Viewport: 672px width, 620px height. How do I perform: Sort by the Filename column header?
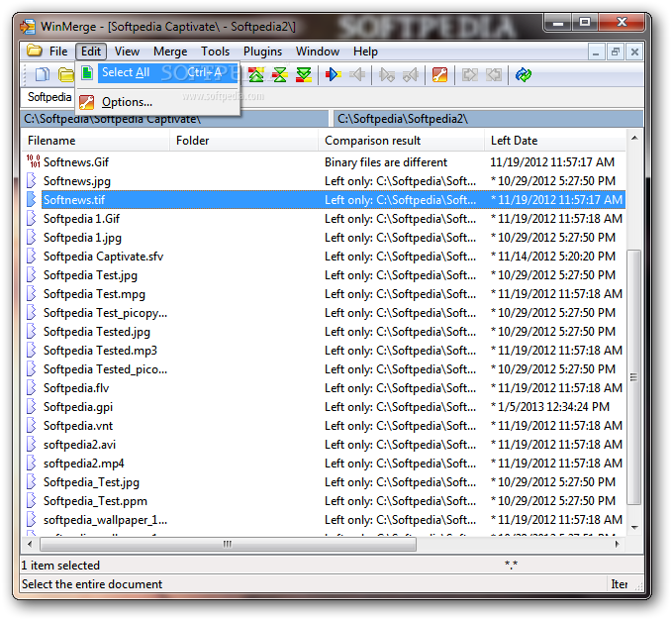[96, 141]
